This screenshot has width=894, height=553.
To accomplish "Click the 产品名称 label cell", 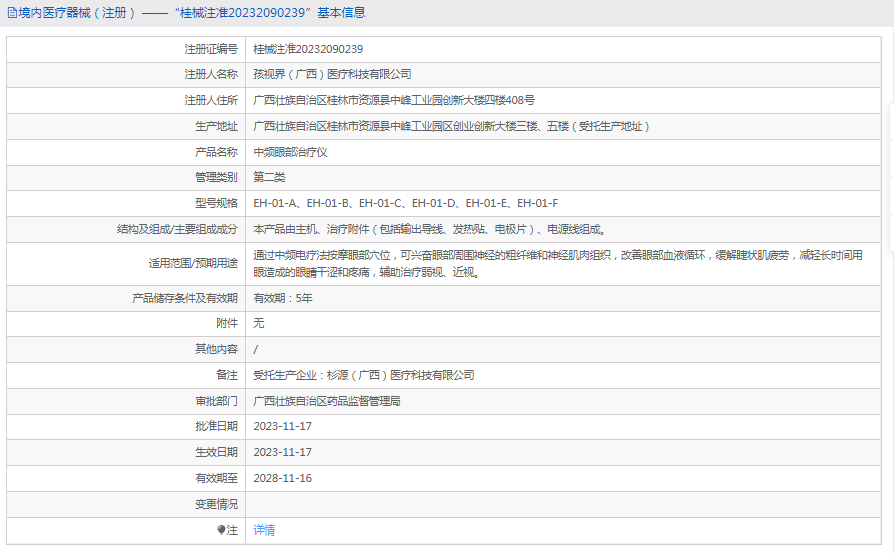I will point(126,152).
